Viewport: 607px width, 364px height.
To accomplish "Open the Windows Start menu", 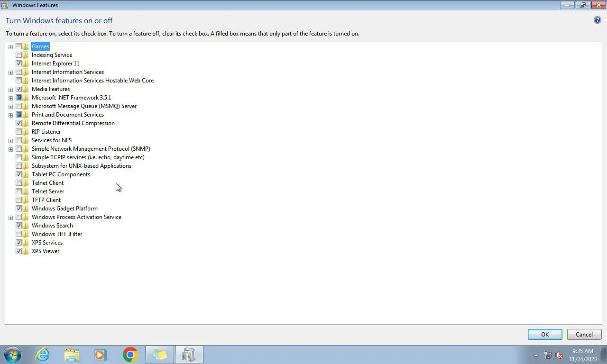I will coord(13,355).
